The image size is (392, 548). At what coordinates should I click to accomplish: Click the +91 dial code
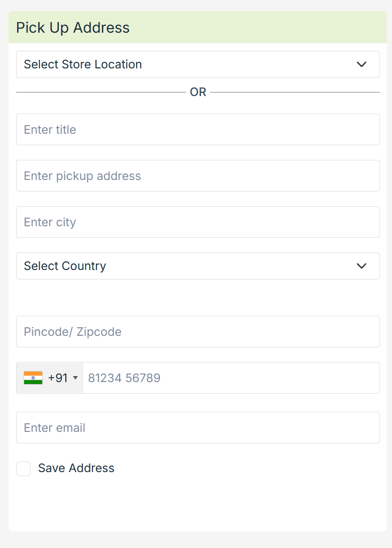58,378
